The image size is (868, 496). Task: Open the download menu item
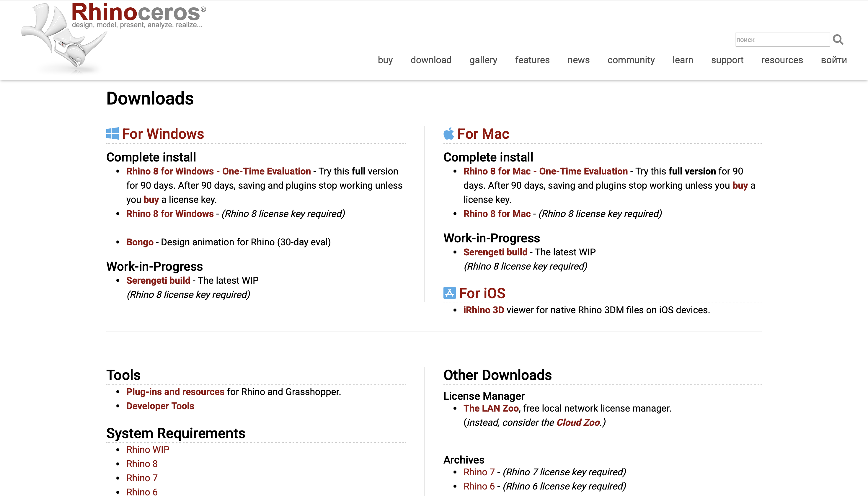click(x=431, y=60)
